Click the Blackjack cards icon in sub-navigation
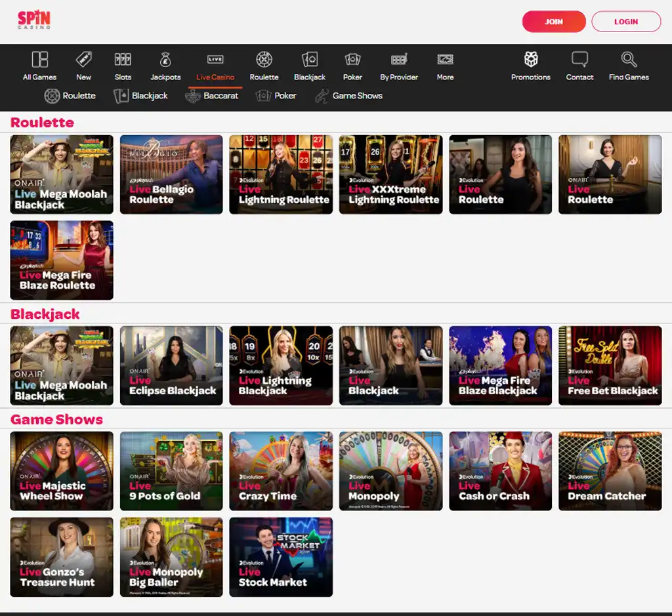This screenshot has height=616, width=672. coord(121,96)
